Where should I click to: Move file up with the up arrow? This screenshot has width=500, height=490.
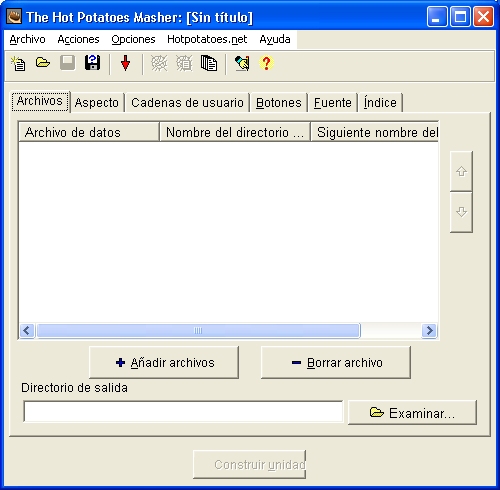461,171
